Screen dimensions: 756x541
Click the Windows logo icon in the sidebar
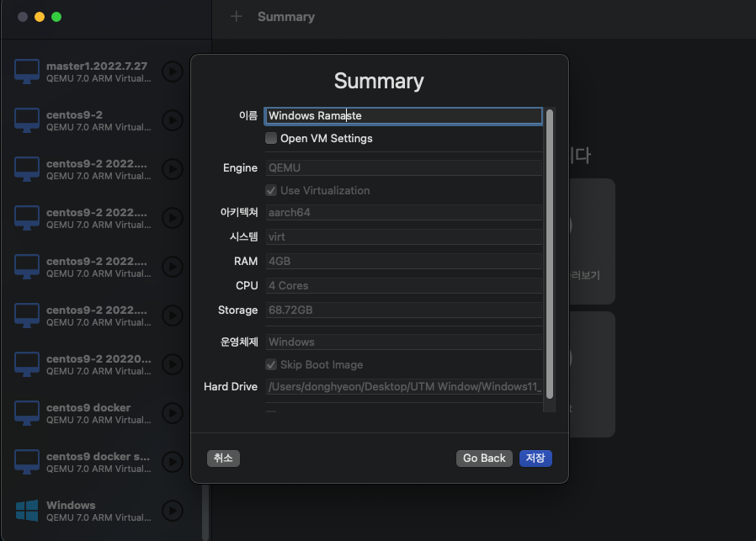pyautogui.click(x=27, y=511)
